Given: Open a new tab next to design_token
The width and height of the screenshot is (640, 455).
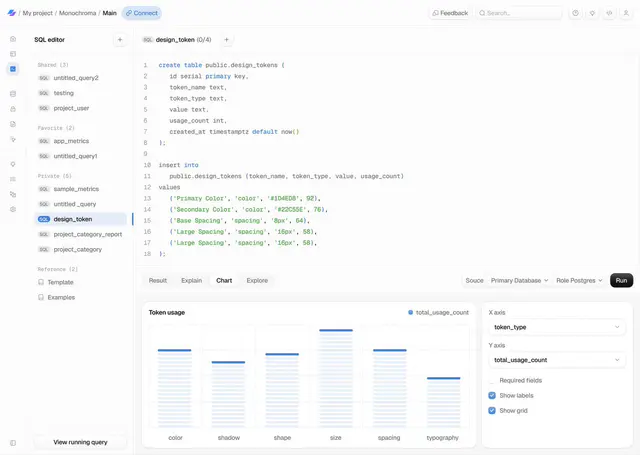Looking at the screenshot, I should [x=227, y=40].
